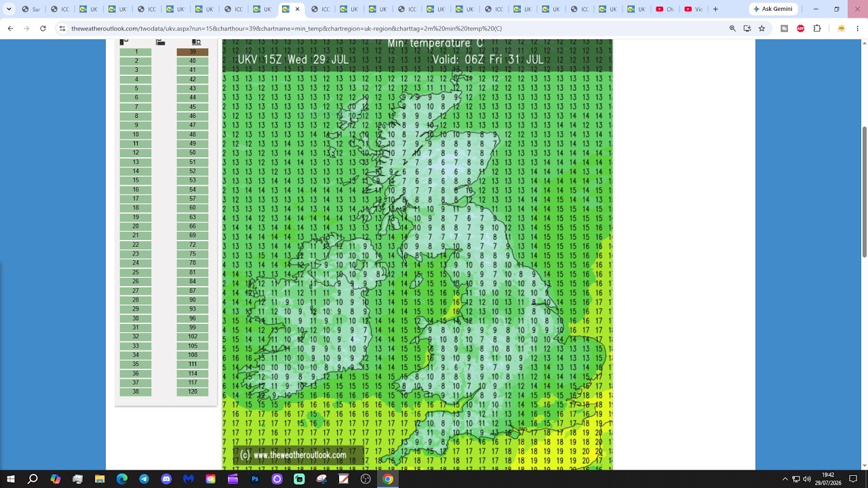Click the middle layout icon above hour list
Viewport: 868px width, 488px height.
[x=161, y=42]
